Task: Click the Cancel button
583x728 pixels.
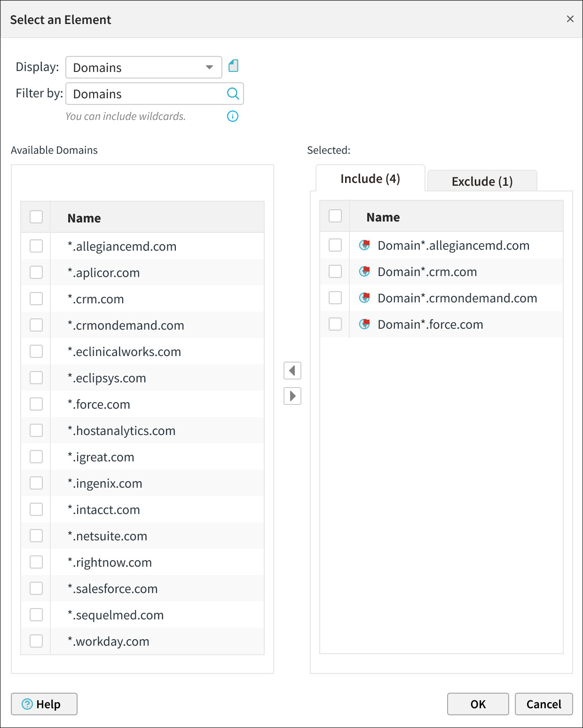Action: tap(544, 704)
